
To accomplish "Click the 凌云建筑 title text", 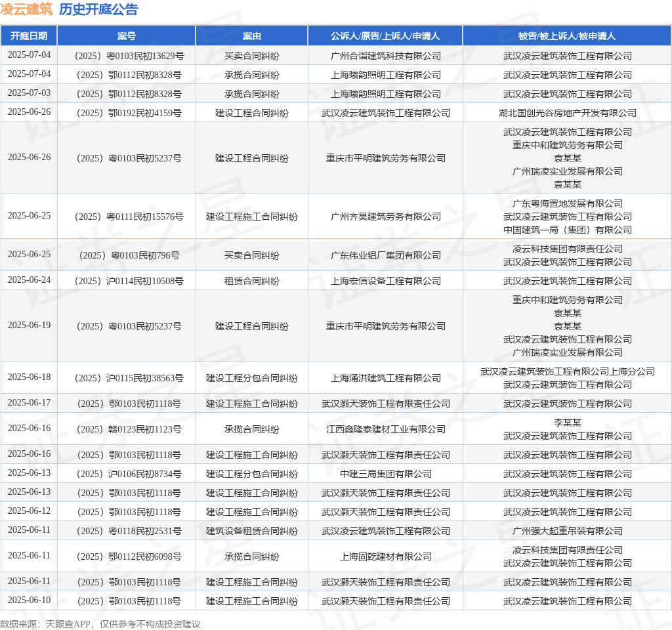I will point(26,9).
